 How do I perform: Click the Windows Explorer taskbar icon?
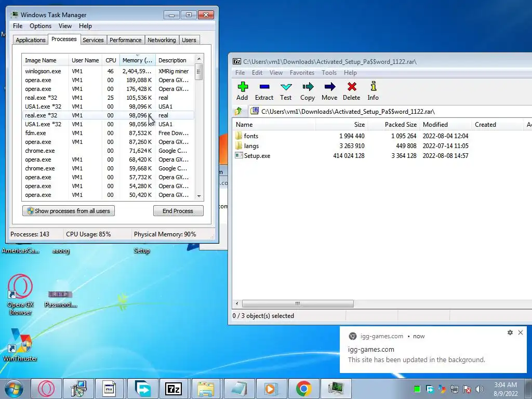tap(206, 389)
